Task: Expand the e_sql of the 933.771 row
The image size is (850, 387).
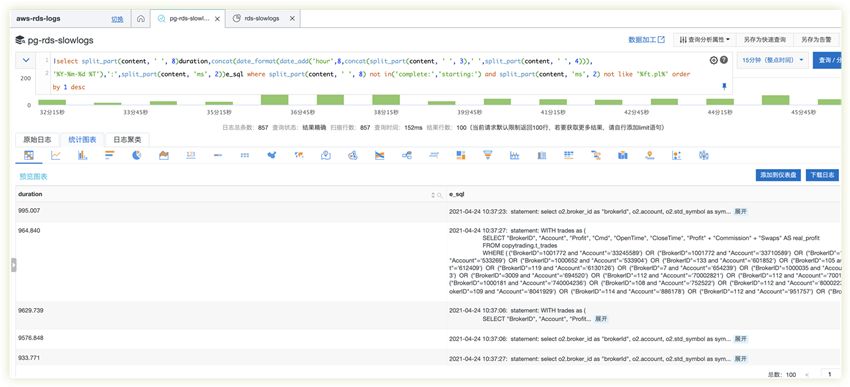Action: point(740,359)
